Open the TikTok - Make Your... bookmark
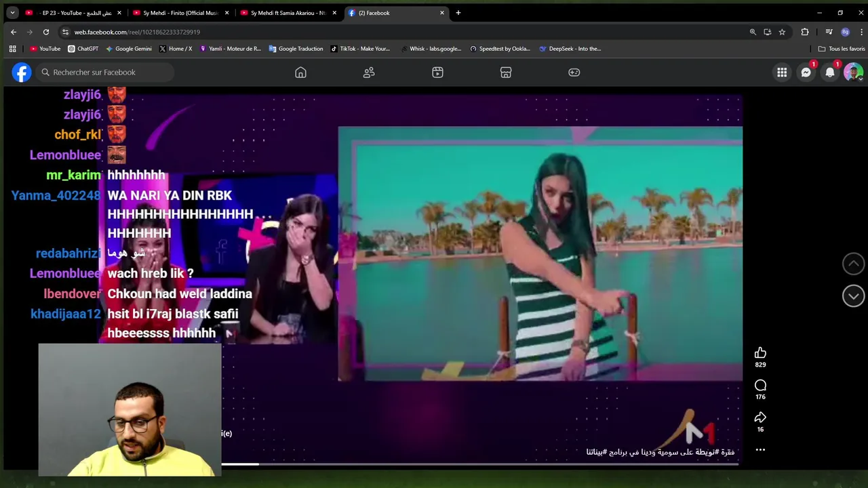Viewport: 868px width, 488px height. [x=360, y=49]
